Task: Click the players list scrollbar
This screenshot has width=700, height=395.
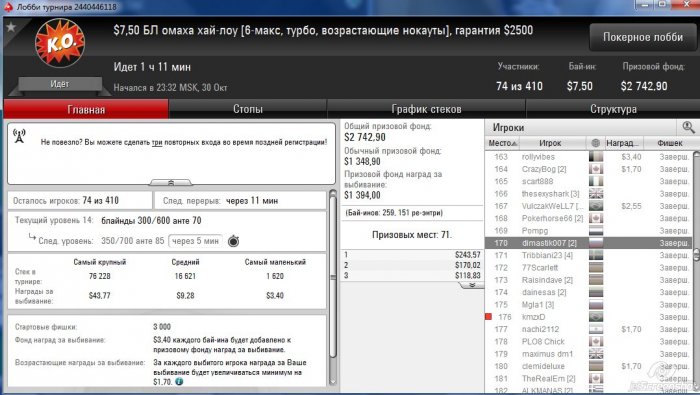Action: pyautogui.click(x=696, y=254)
